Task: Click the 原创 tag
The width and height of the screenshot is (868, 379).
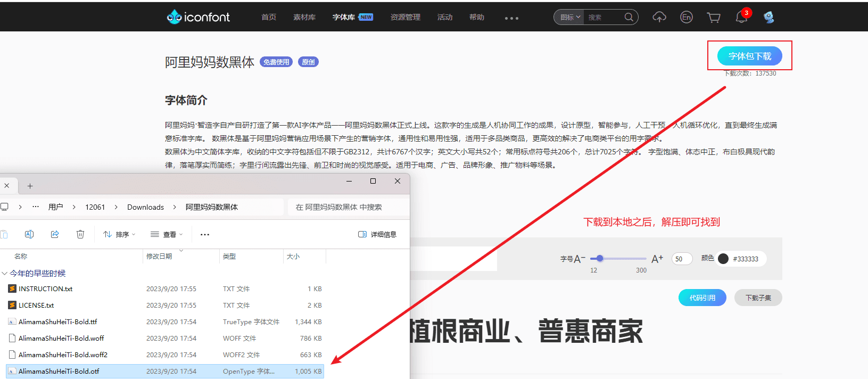Action: pos(308,62)
